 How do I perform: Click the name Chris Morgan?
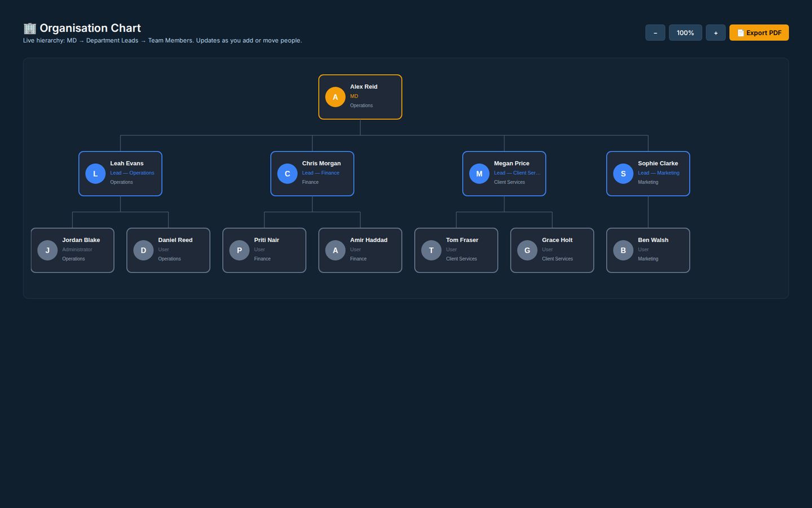click(x=321, y=164)
